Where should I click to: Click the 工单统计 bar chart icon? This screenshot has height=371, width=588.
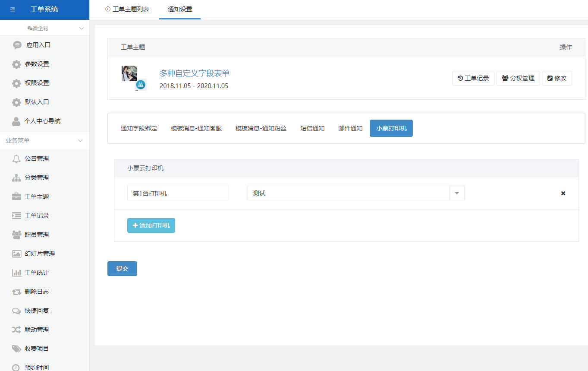pos(16,273)
